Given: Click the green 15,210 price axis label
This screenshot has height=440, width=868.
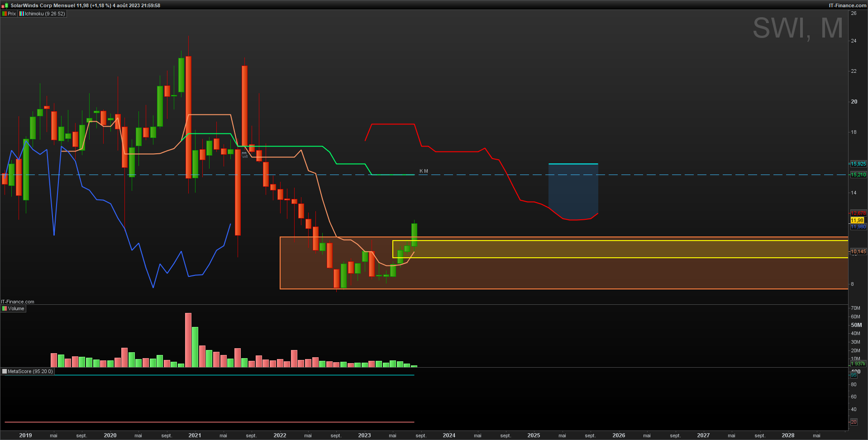Looking at the screenshot, I should 858,175.
